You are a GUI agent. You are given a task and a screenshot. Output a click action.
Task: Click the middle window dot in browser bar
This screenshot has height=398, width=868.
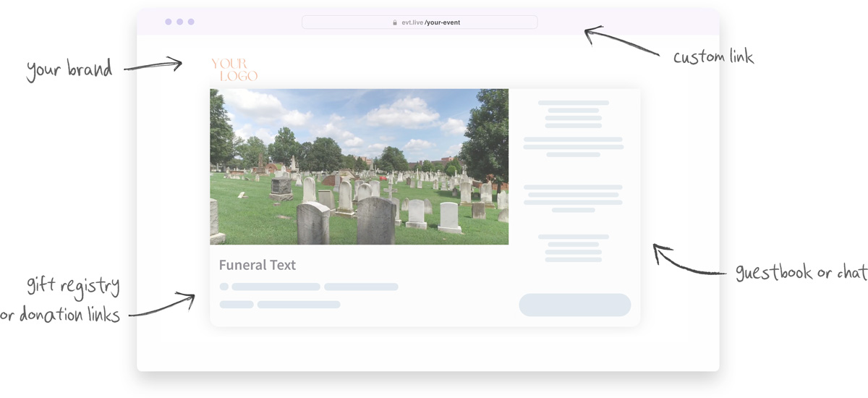tap(180, 22)
